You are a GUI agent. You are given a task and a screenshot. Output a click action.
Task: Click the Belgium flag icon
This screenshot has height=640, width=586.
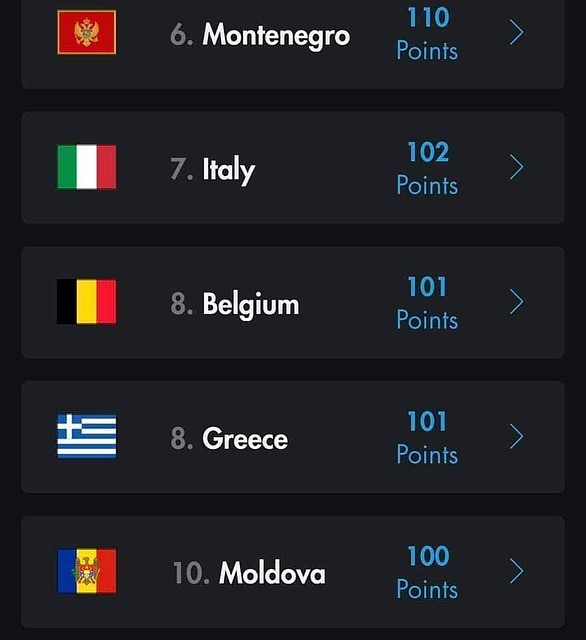(x=87, y=302)
